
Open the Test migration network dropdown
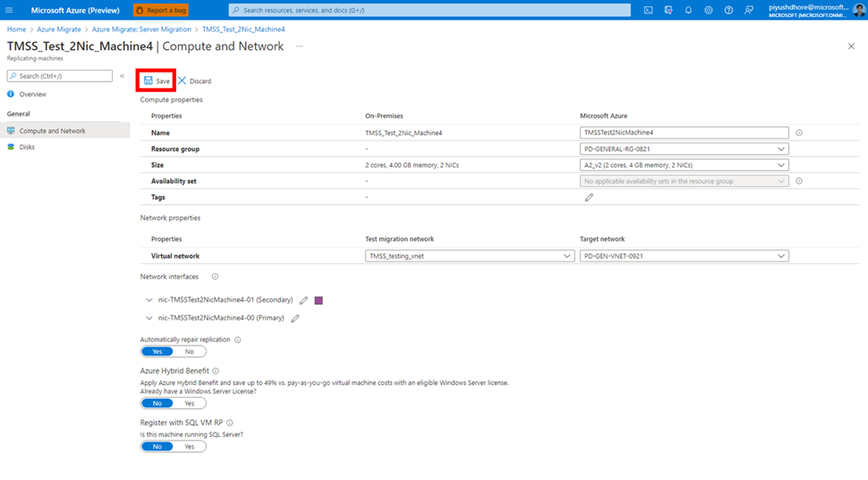[x=470, y=256]
